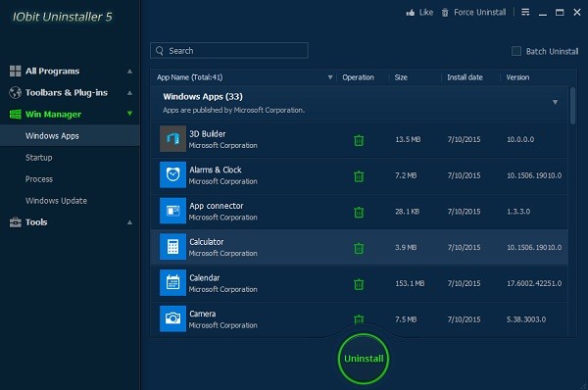
Task: Open Windows Update in sidebar
Action: point(56,201)
